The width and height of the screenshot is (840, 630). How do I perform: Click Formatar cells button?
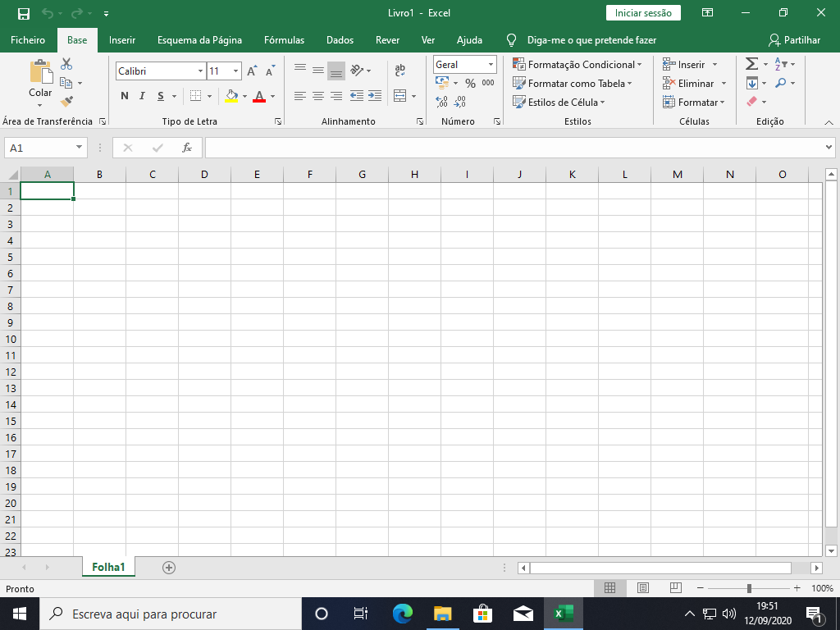[x=694, y=102]
